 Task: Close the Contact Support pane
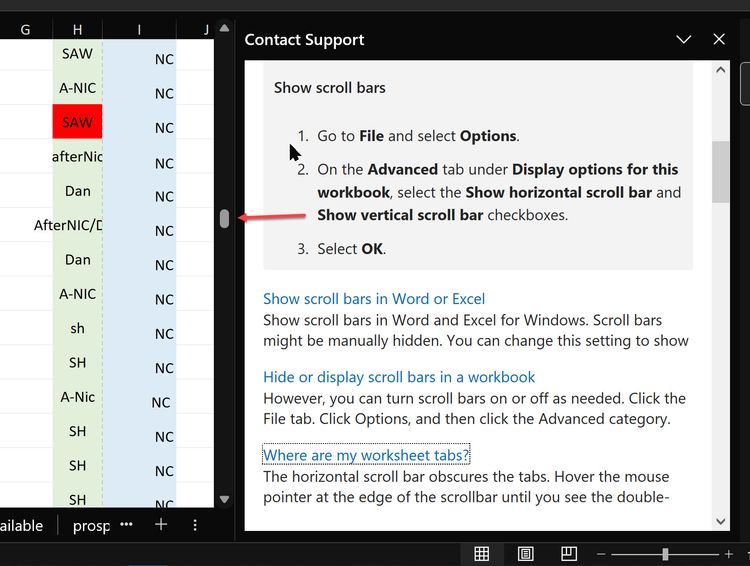[x=719, y=39]
